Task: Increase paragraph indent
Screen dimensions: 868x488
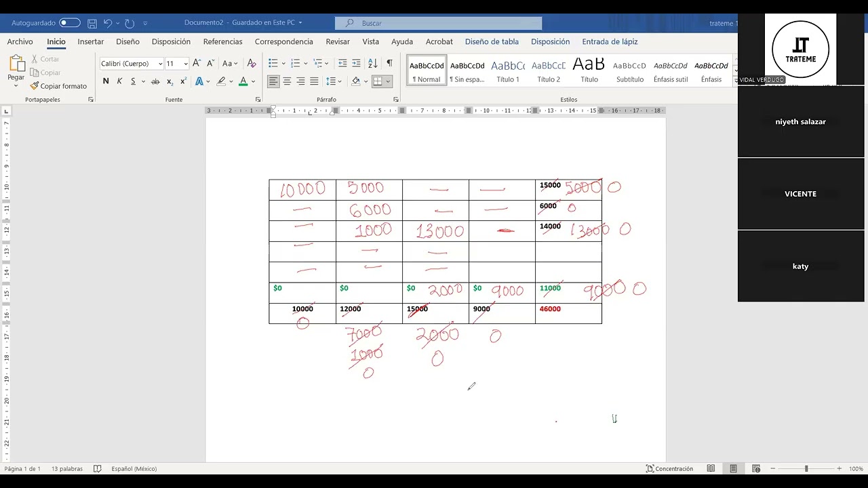Action: pyautogui.click(x=357, y=63)
